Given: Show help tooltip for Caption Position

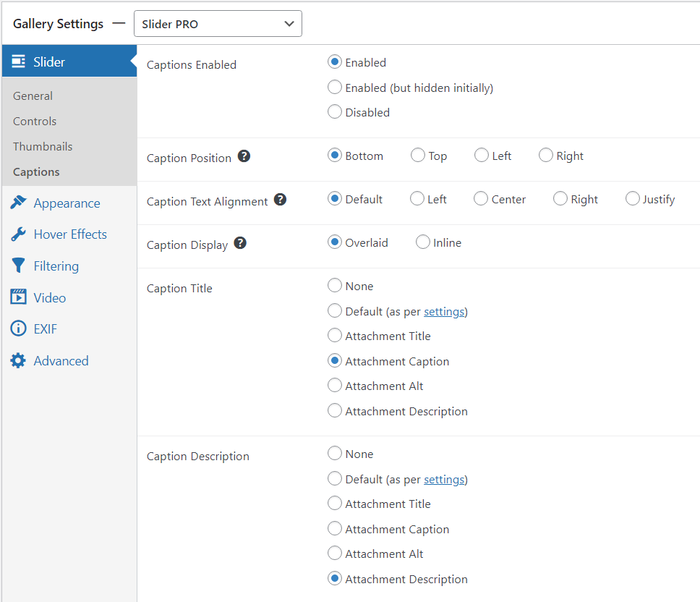Looking at the screenshot, I should coord(244,156).
